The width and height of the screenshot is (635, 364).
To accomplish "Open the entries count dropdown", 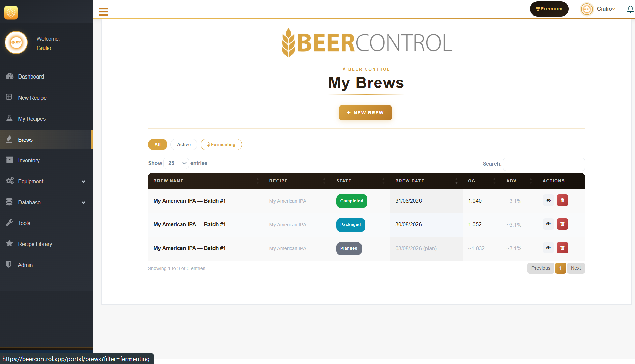I will click(x=176, y=163).
